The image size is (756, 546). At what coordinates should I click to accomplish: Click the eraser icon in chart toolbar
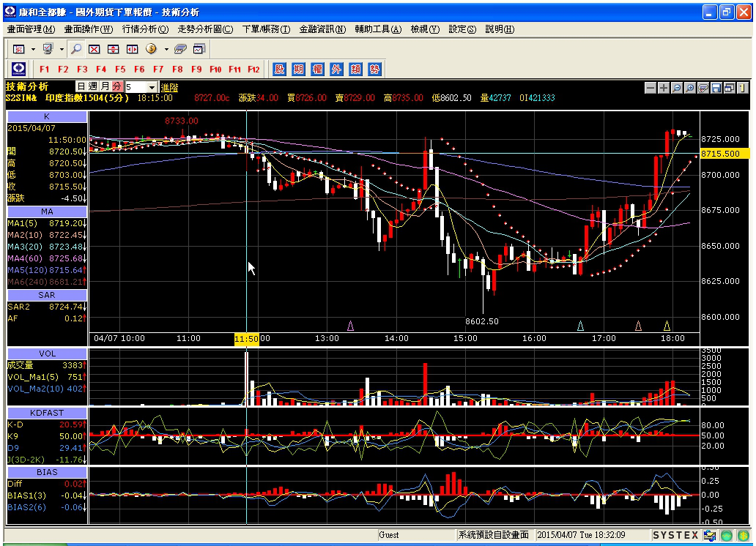click(703, 88)
